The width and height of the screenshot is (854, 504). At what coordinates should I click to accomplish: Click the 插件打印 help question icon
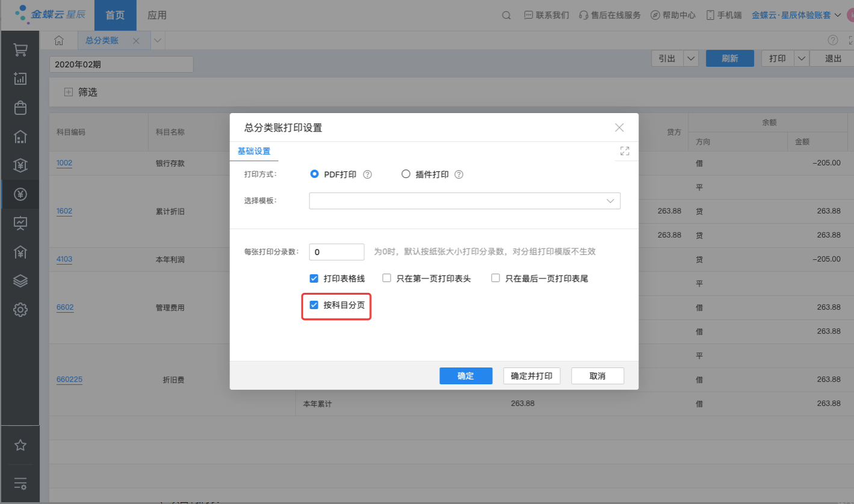click(x=459, y=174)
